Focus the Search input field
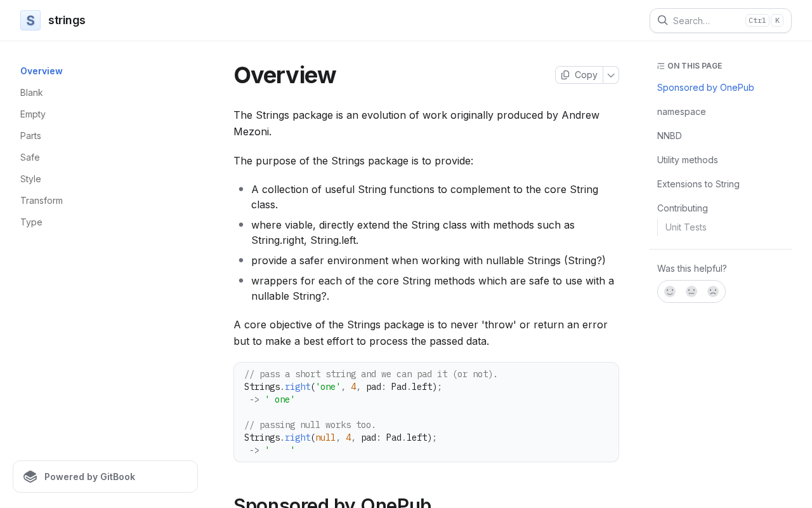 point(721,20)
